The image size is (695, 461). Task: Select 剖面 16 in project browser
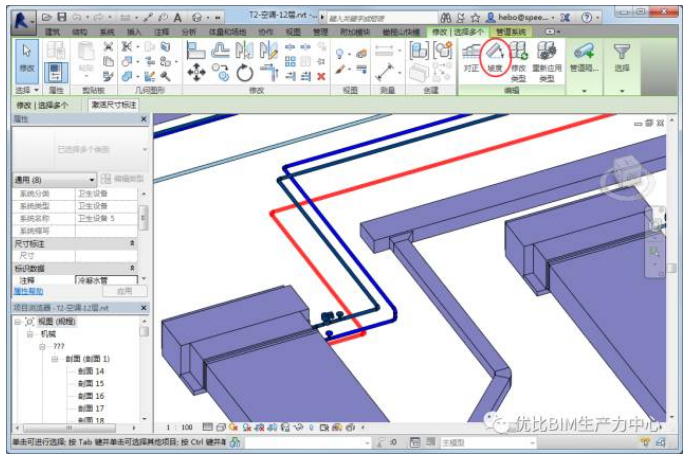90,396
